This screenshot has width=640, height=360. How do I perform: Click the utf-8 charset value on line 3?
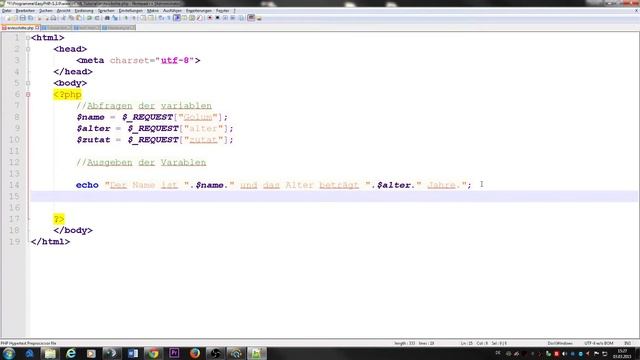(x=175, y=60)
